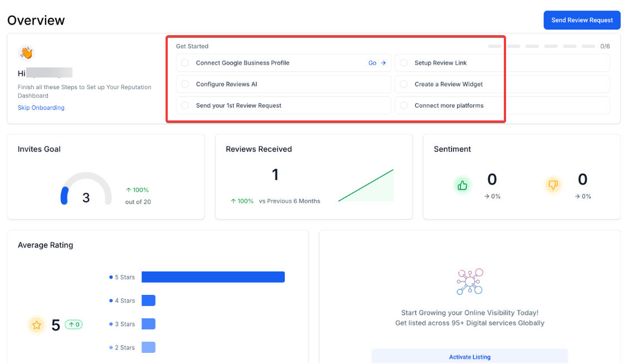Click the listing network icon above Start Growing
Screen dimensions: 627x364
470,282
